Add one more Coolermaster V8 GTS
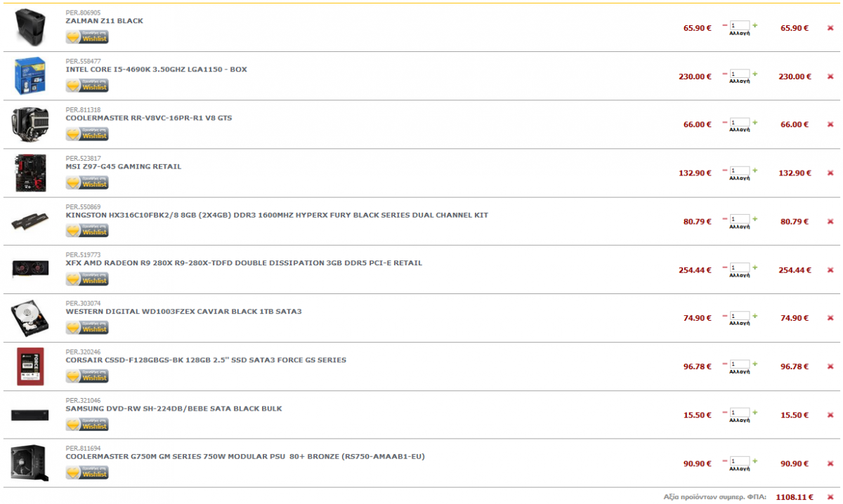 (755, 121)
